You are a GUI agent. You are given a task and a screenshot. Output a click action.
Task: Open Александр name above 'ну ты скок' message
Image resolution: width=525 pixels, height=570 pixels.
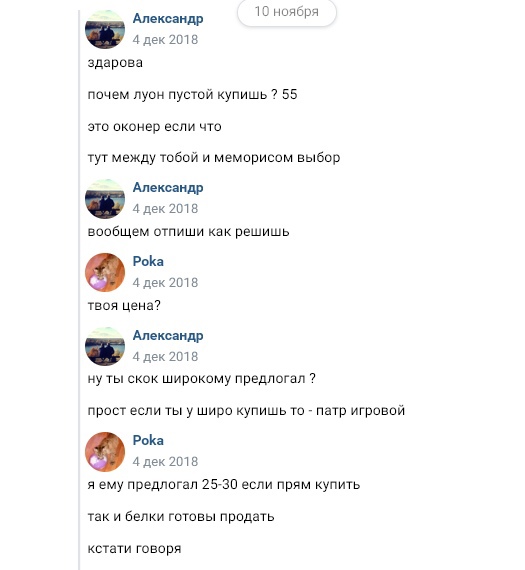point(168,335)
